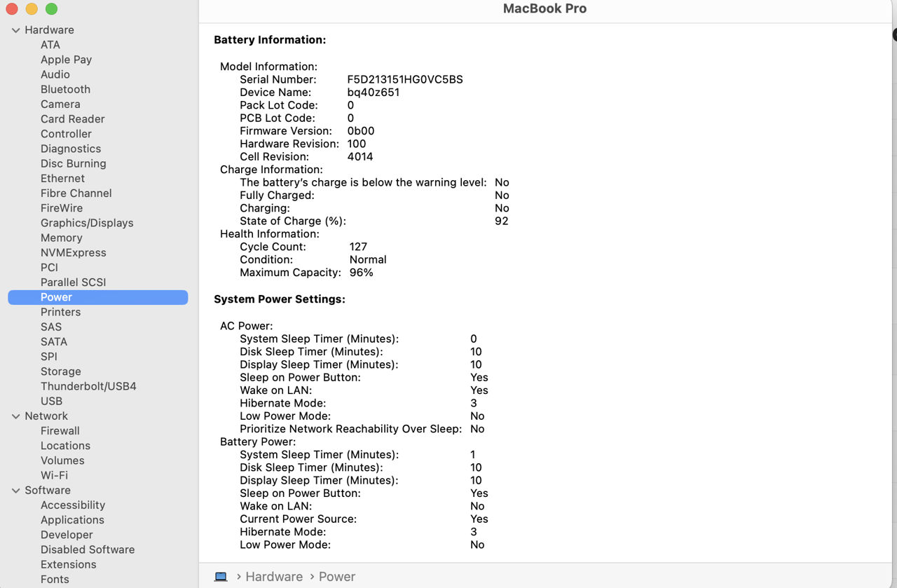Open Accessibility under Software
Screen dimensions: 897x588
[73, 505]
